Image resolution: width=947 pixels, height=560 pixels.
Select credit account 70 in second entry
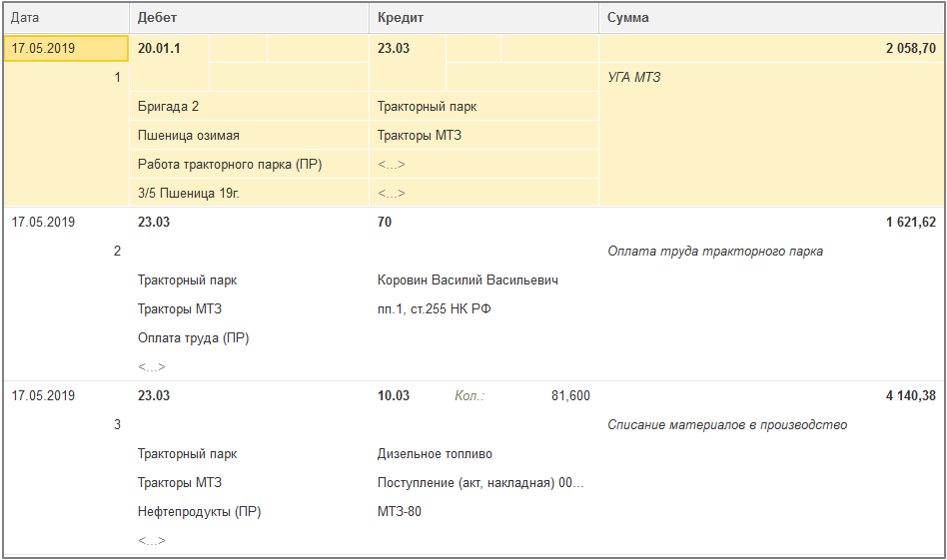(385, 222)
